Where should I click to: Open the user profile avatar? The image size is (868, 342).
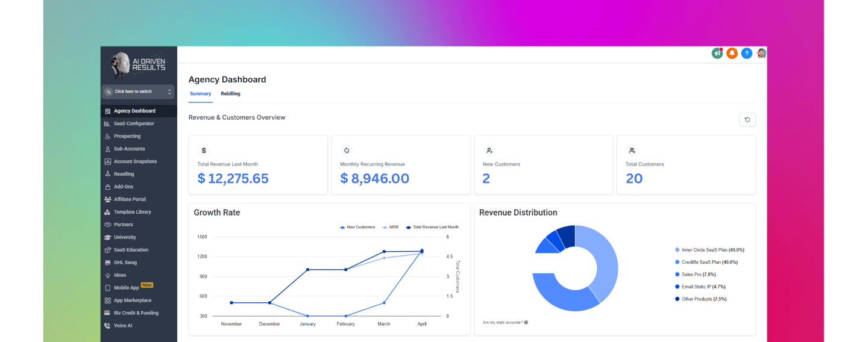(761, 54)
